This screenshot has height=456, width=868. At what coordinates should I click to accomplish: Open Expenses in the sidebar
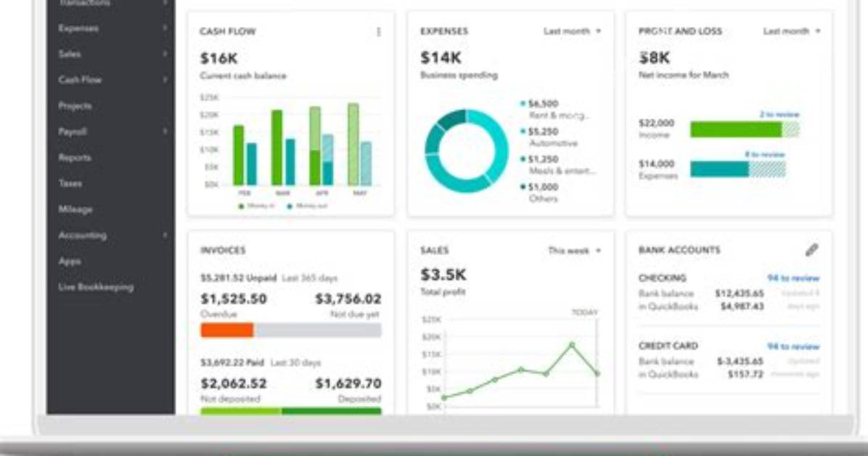click(78, 28)
